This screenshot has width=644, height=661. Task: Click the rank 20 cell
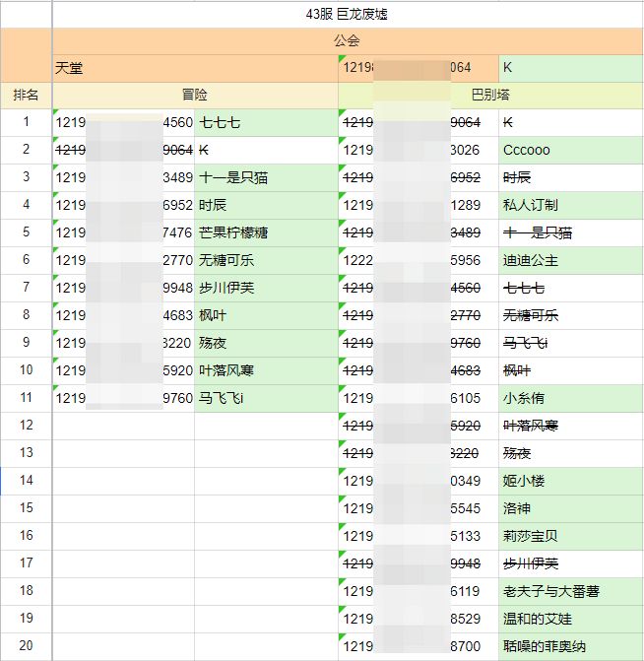26,647
